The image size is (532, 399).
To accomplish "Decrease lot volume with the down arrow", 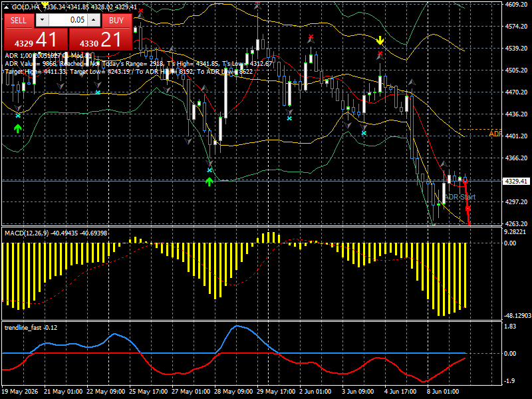I will (x=42, y=20).
